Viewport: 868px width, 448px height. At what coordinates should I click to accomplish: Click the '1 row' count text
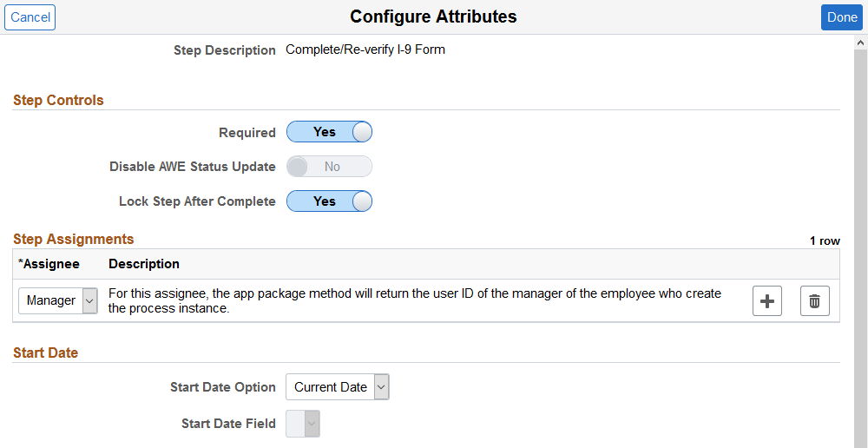point(825,240)
